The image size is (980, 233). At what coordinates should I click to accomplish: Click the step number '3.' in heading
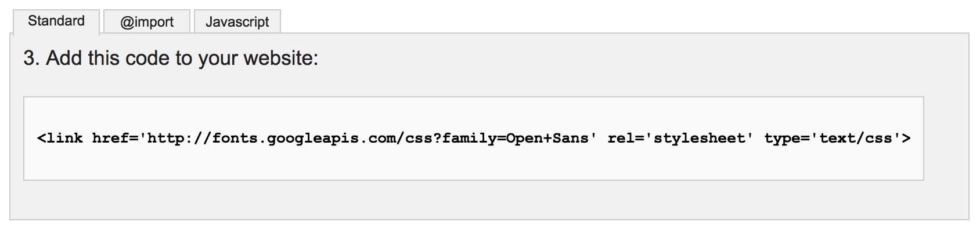coord(31,59)
